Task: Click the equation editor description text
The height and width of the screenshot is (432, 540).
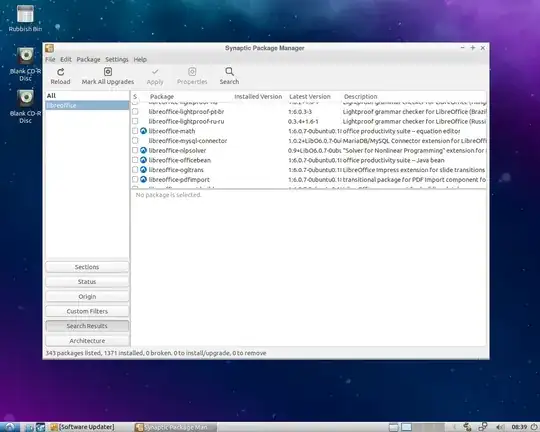Action: point(402,131)
